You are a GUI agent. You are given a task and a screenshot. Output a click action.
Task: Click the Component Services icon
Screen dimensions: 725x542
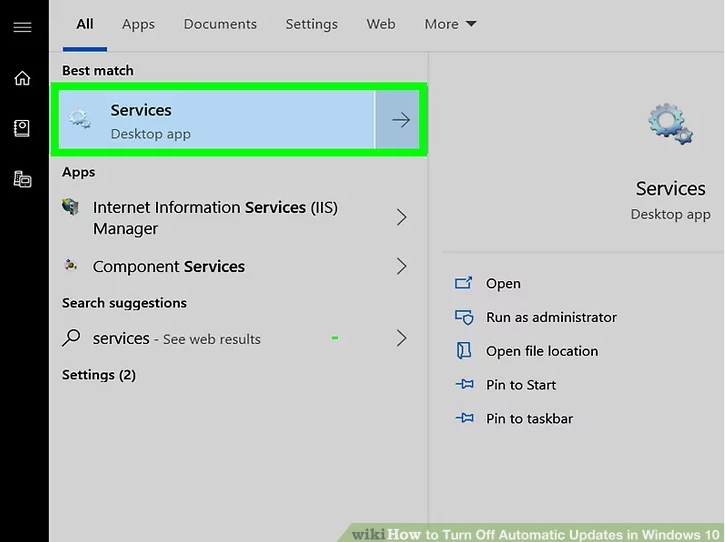(x=71, y=266)
